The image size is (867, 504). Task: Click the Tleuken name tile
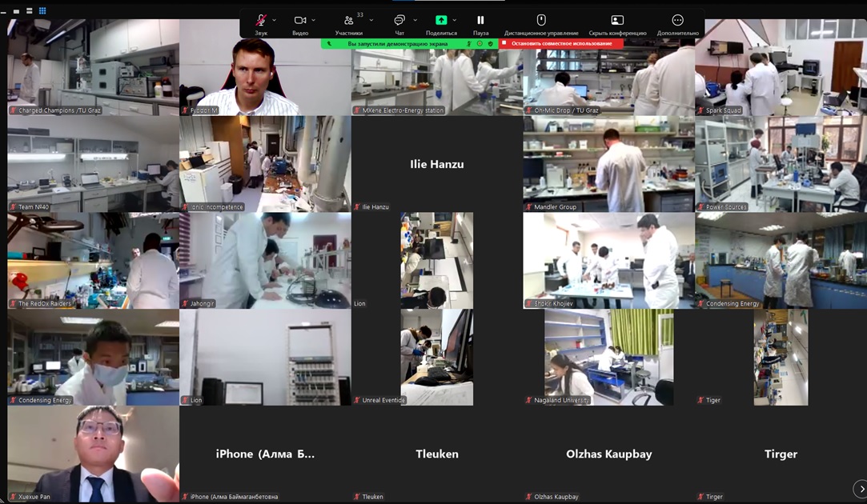pyautogui.click(x=437, y=454)
